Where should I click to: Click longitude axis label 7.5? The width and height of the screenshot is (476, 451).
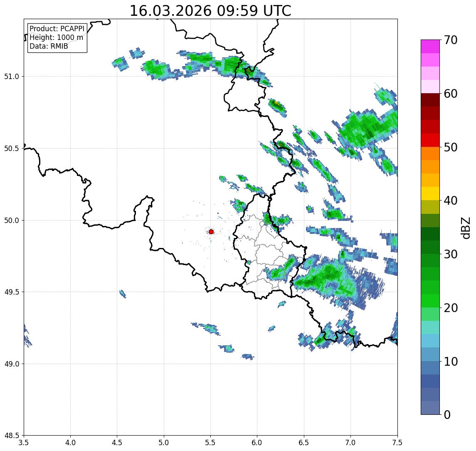tap(397, 442)
